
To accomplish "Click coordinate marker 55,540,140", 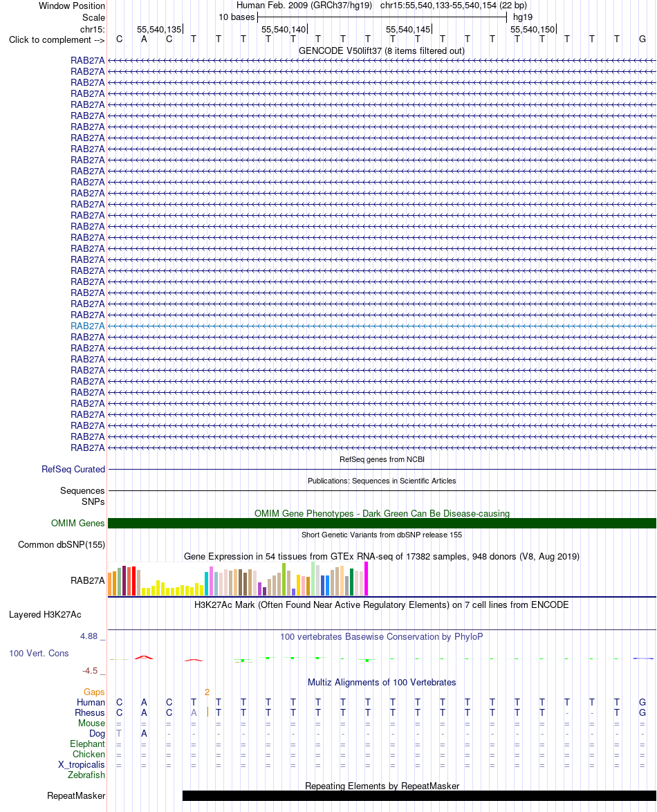I will [284, 30].
